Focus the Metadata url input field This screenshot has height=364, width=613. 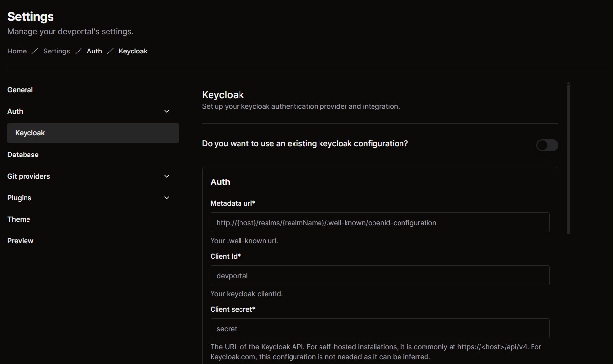pyautogui.click(x=379, y=222)
